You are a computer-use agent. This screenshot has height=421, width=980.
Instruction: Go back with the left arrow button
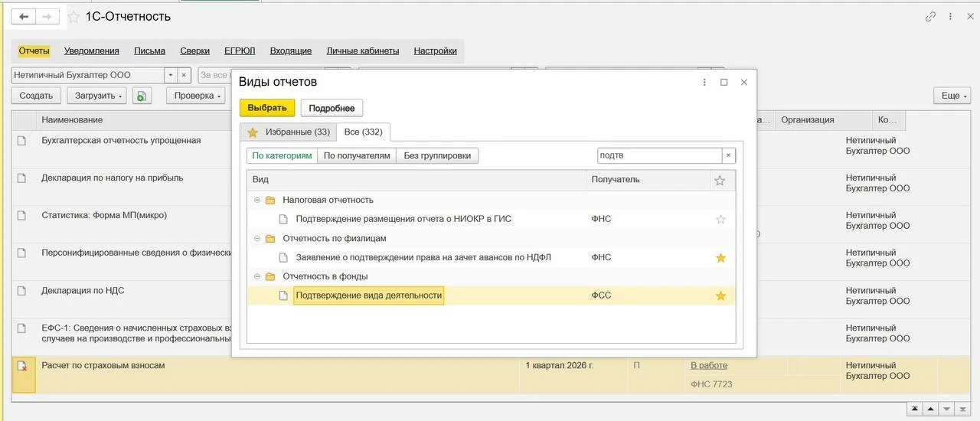[x=24, y=16]
